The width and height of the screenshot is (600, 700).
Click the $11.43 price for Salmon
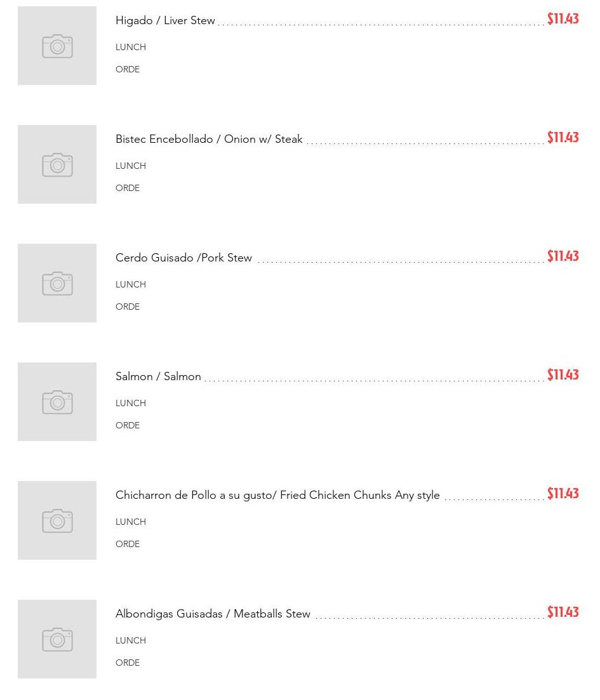[563, 375]
